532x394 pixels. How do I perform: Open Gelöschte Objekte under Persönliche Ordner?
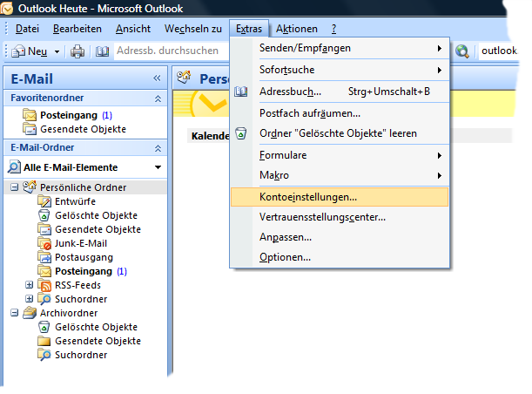96,215
